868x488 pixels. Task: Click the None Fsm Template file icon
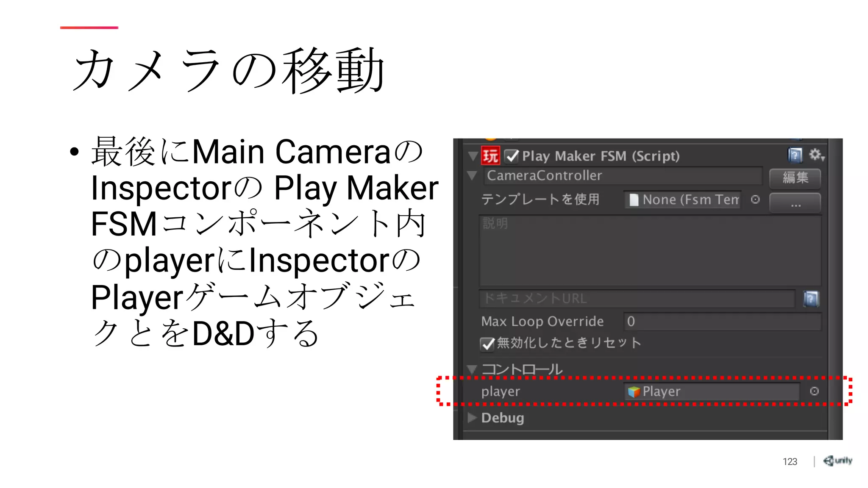[x=634, y=200]
